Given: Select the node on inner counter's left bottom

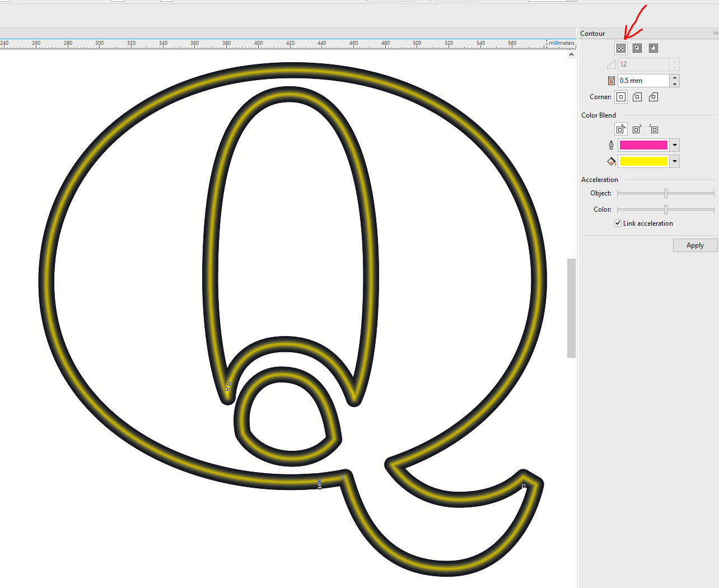Looking at the screenshot, I should (227, 389).
